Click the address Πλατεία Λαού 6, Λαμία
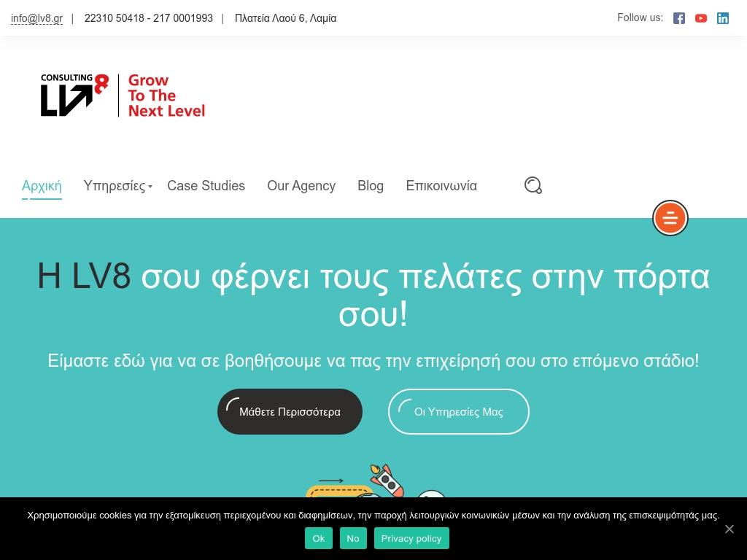 (285, 18)
